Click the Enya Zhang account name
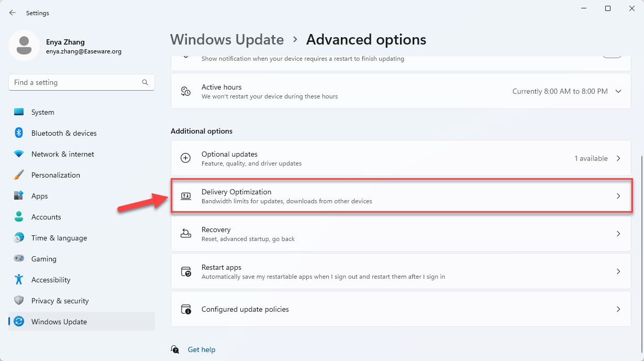The height and width of the screenshot is (361, 644). (65, 42)
